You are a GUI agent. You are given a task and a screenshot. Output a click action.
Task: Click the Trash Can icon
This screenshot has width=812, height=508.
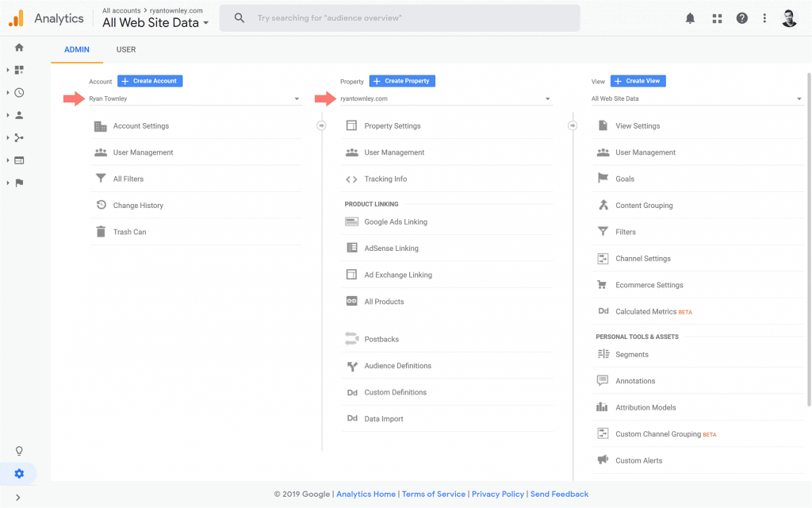click(x=101, y=232)
